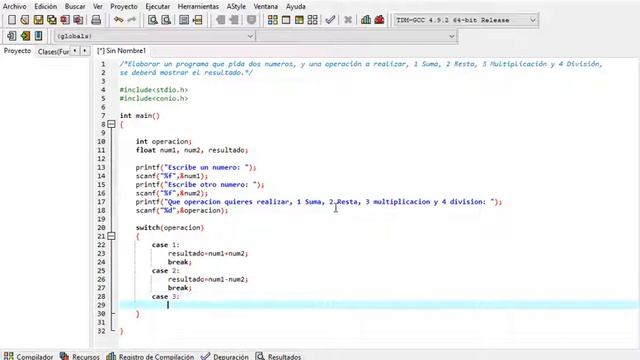
Task: Click the line "#include<stdio.h>"
Action: pos(154,90)
